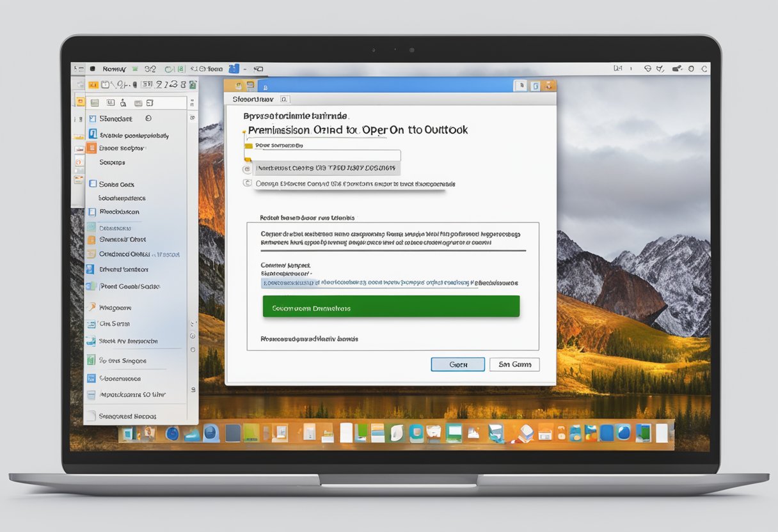Select the first radio button in dialog
The width and height of the screenshot is (778, 532).
pos(247,169)
